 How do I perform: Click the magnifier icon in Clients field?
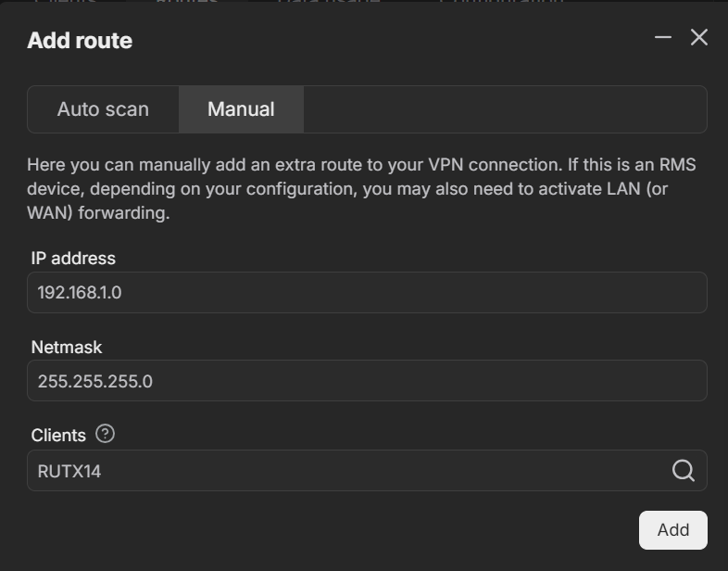coord(683,471)
